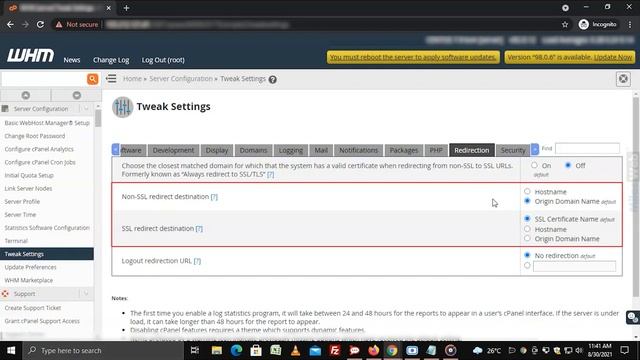Click the chat support icon at right edge
This screenshot has height=360, width=640.
633,317
